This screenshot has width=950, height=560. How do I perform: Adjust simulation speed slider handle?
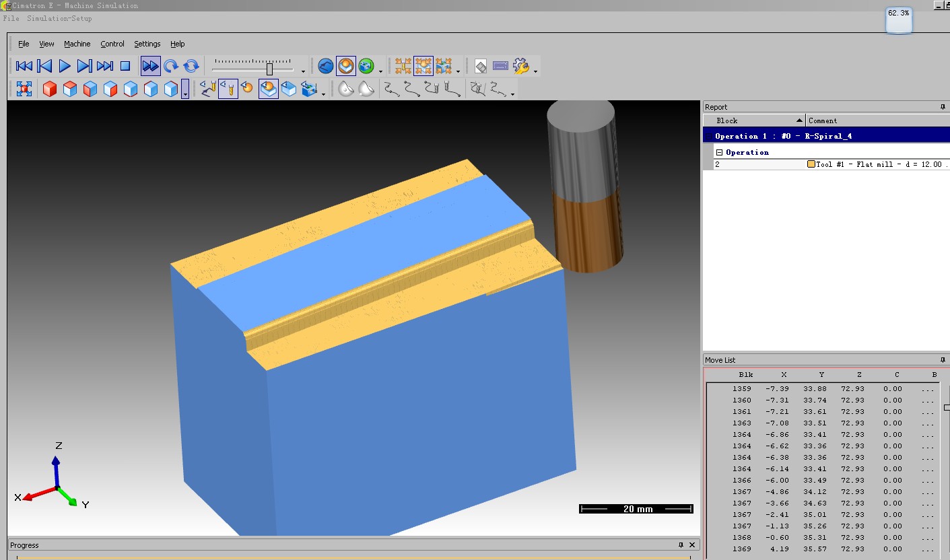point(269,69)
